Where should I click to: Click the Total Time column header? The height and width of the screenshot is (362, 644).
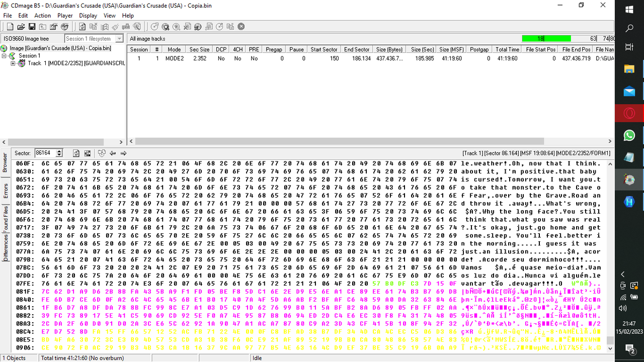point(507,49)
